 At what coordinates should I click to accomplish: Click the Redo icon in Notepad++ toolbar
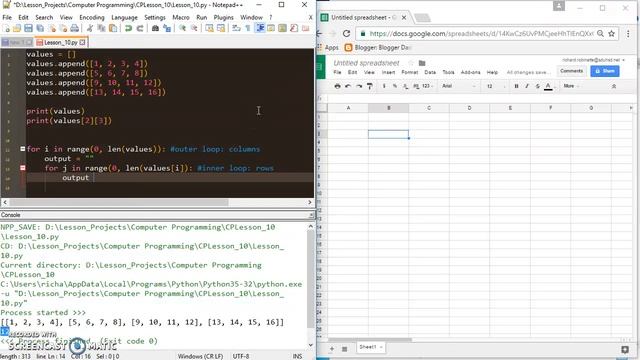coord(140,28)
